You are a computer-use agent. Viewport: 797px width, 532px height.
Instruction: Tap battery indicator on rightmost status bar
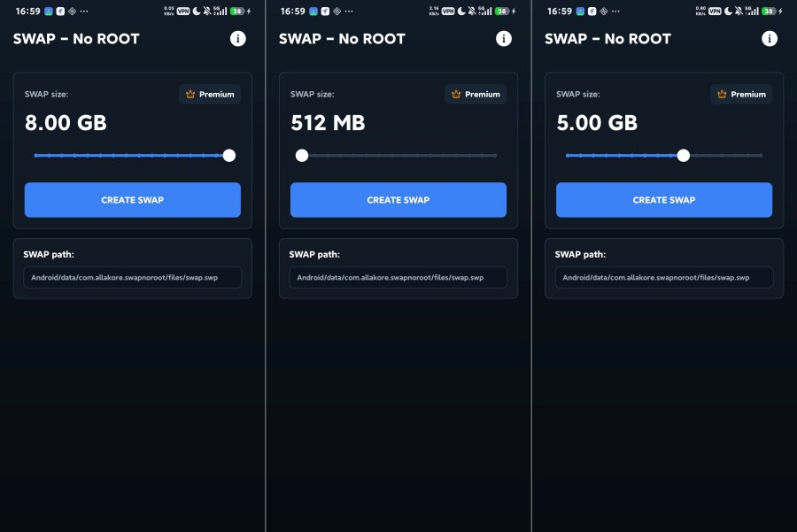tap(769, 12)
